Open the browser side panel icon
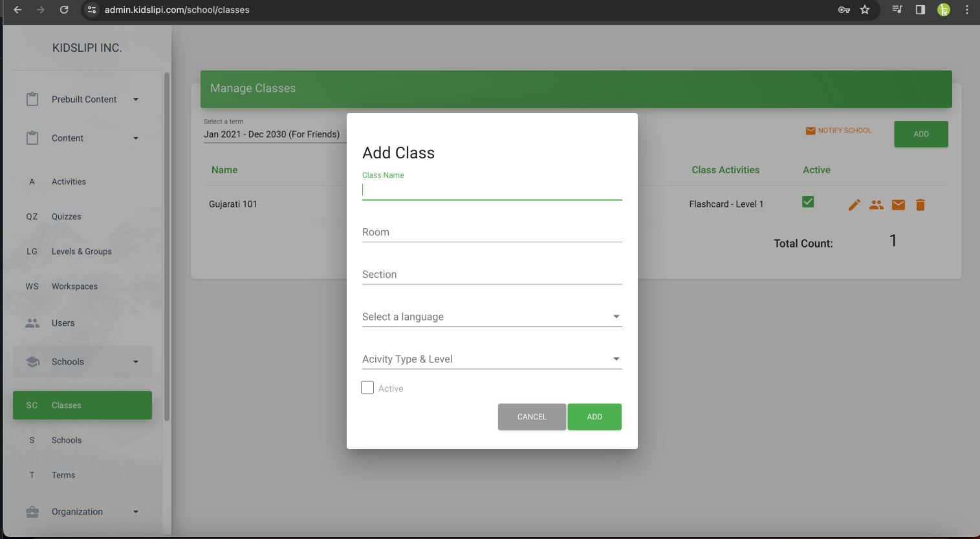 920,10
